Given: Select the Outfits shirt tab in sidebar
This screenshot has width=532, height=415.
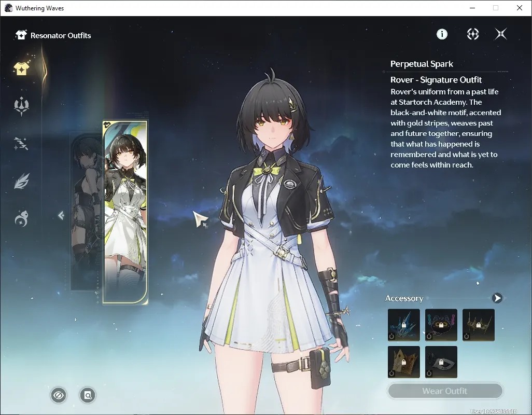Looking at the screenshot, I should pos(21,68).
